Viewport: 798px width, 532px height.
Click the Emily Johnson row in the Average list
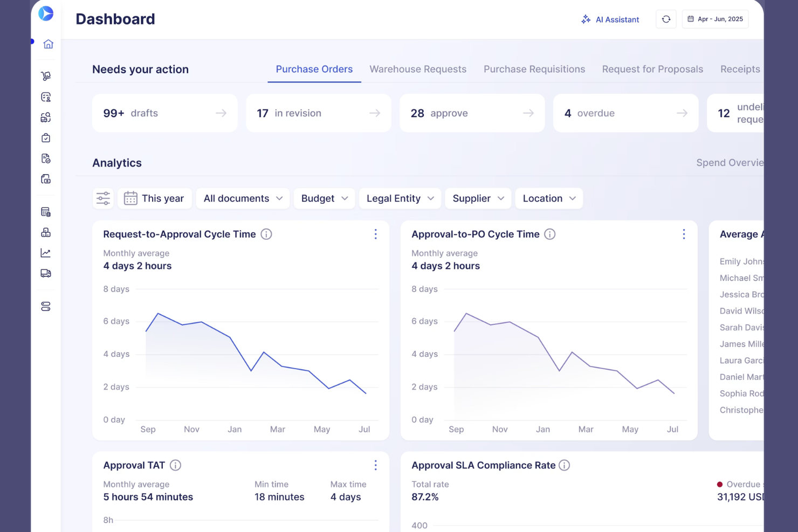click(741, 261)
